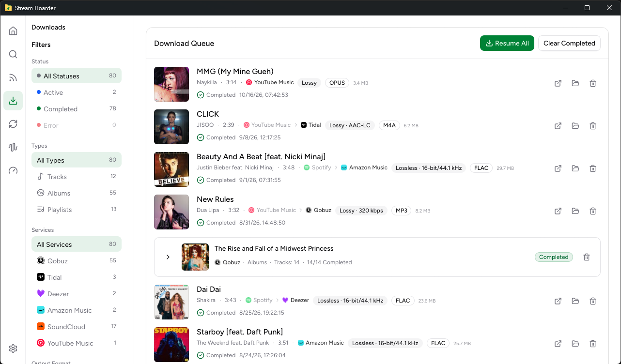Filter services to SoundCloud

(77, 326)
